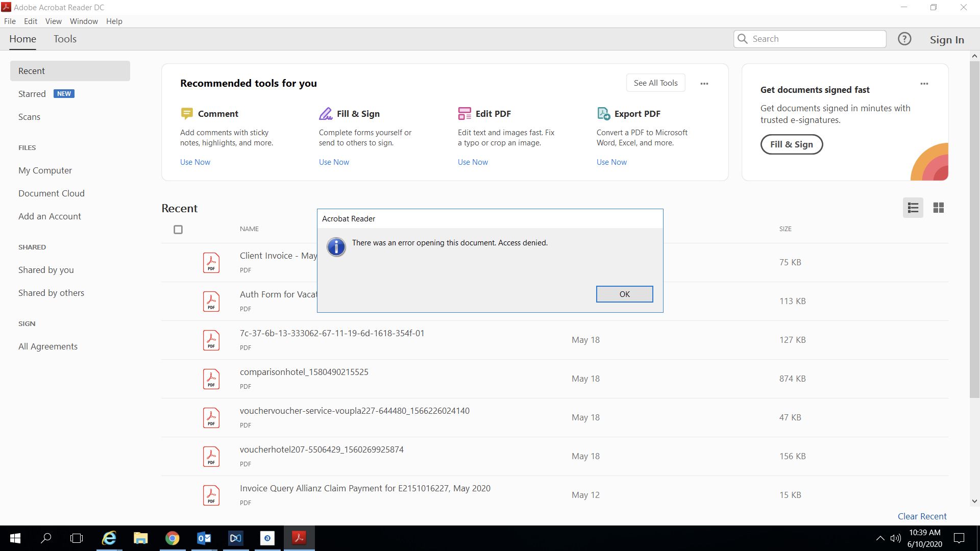Image resolution: width=980 pixels, height=551 pixels.
Task: Select PDF icon for comparisonhotel file
Action: click(211, 379)
